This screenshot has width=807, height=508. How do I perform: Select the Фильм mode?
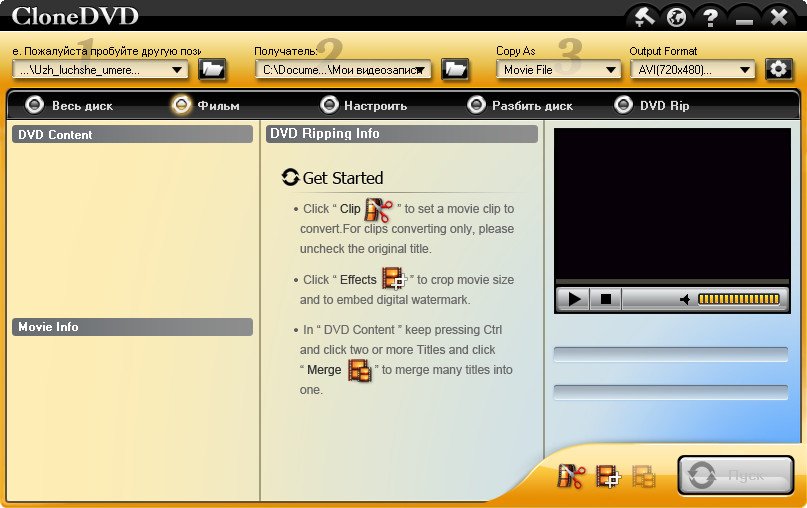coord(205,106)
